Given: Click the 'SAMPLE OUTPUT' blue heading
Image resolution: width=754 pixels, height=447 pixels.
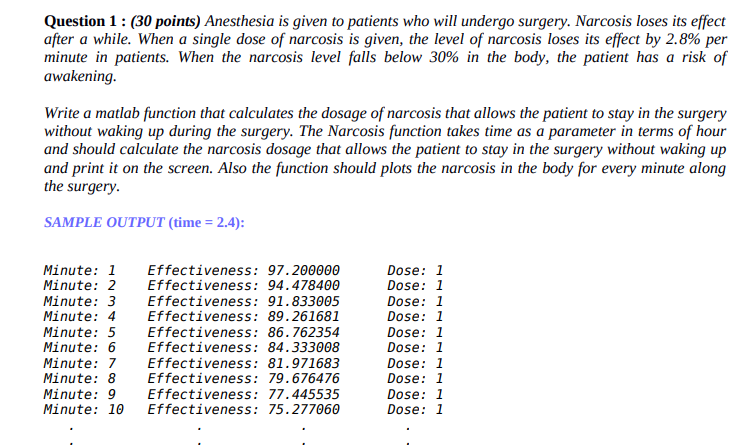Looking at the screenshot, I should click(x=104, y=223).
